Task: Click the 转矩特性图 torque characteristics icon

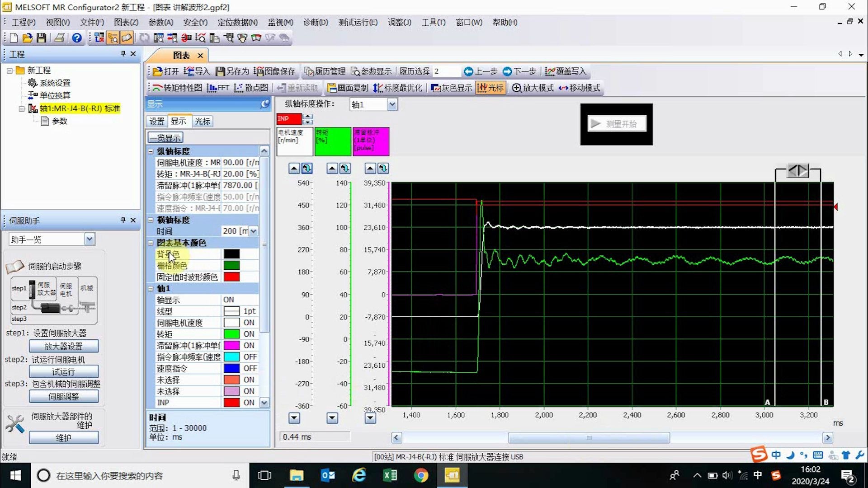Action: click(177, 88)
